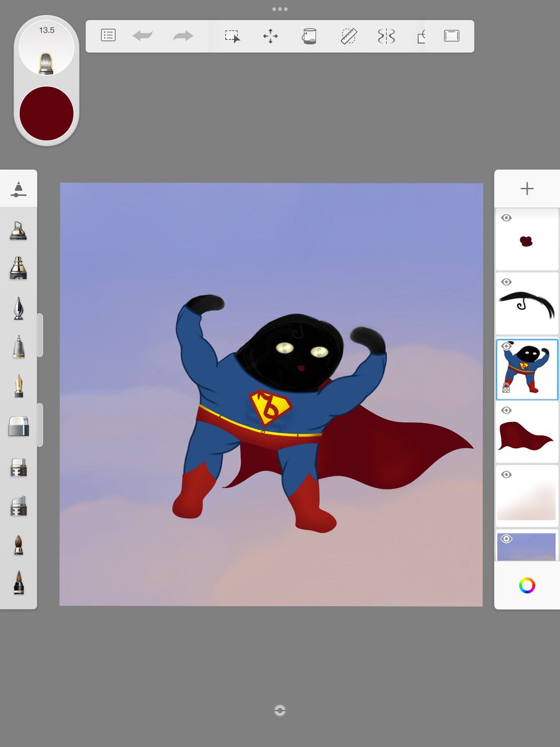Hide the sky background layer
The width and height of the screenshot is (560, 747).
click(506, 538)
